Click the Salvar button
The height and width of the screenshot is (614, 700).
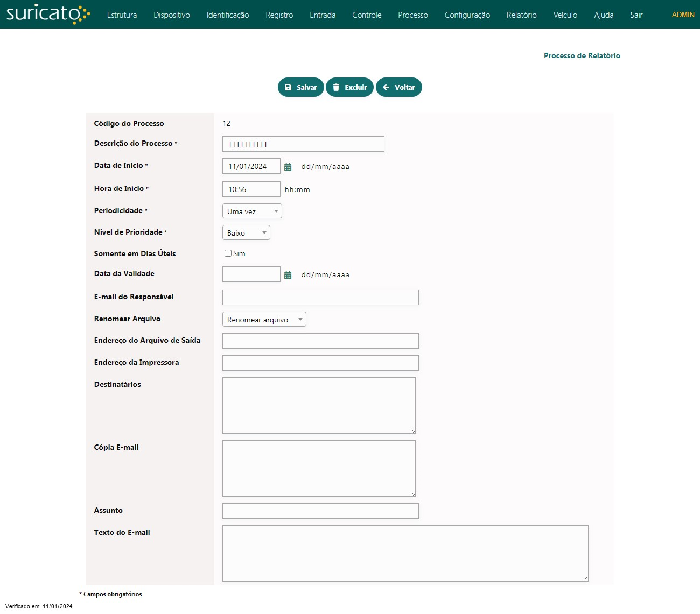301,87
